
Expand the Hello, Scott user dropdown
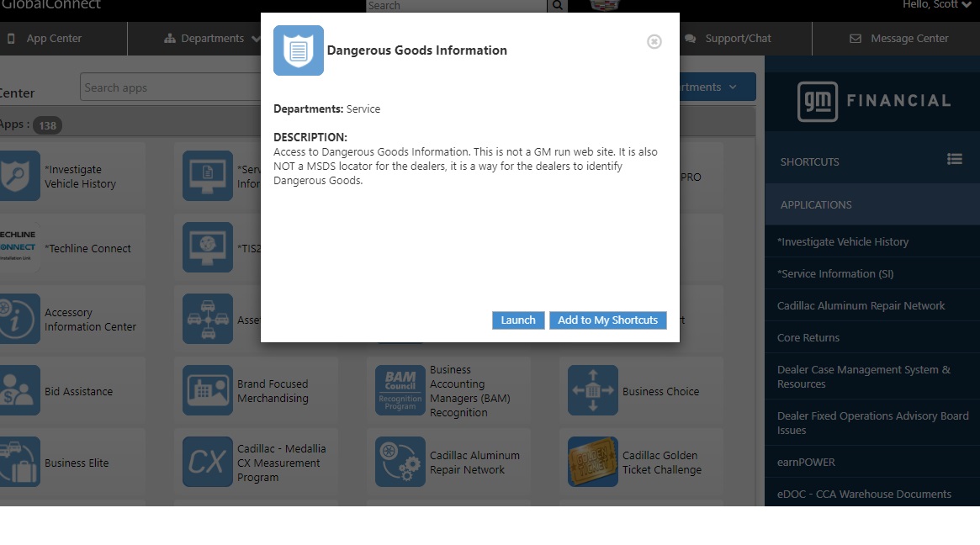937,5
